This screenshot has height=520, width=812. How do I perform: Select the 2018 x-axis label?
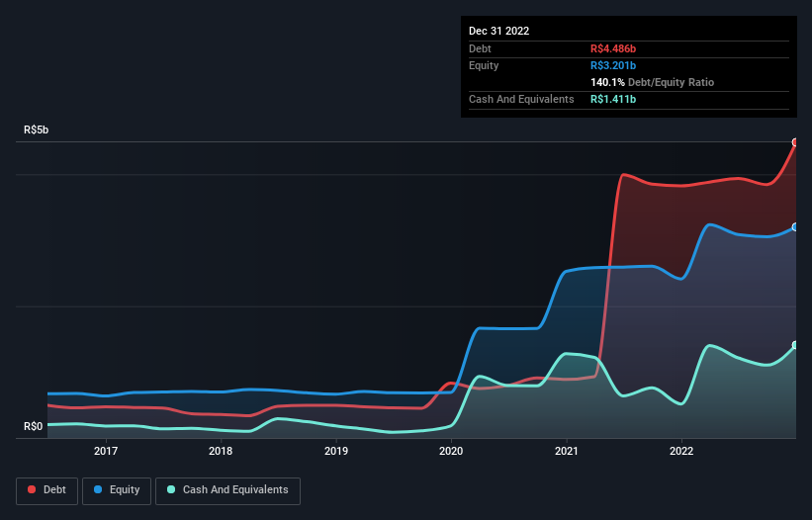[x=221, y=451]
